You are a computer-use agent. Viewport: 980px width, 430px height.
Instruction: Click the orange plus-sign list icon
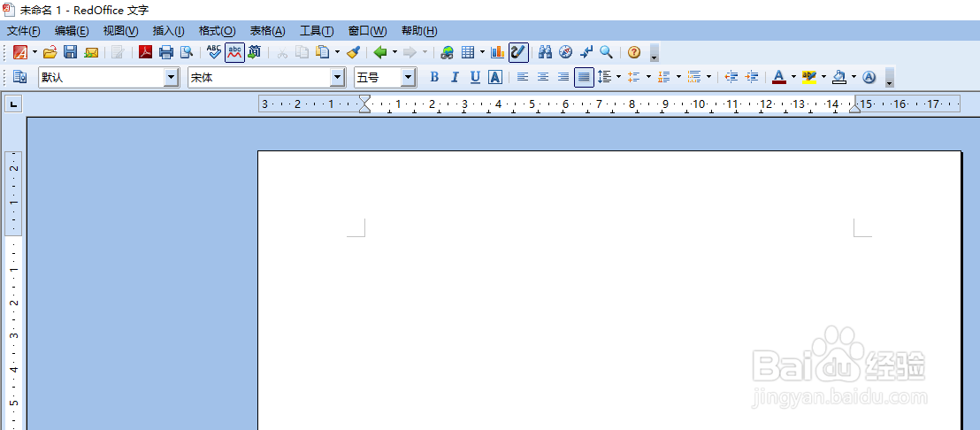pyautogui.click(x=634, y=77)
